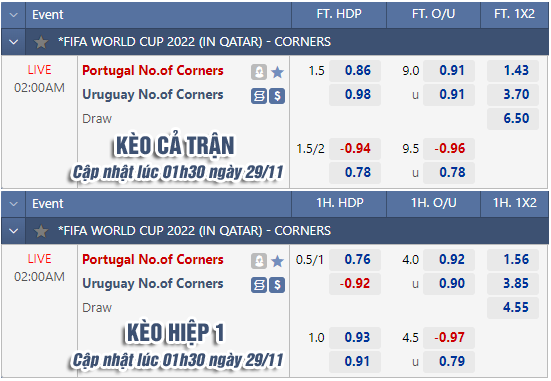
Task: Choose first-half 1X2 Portugal odds 1.56
Action: (x=513, y=260)
